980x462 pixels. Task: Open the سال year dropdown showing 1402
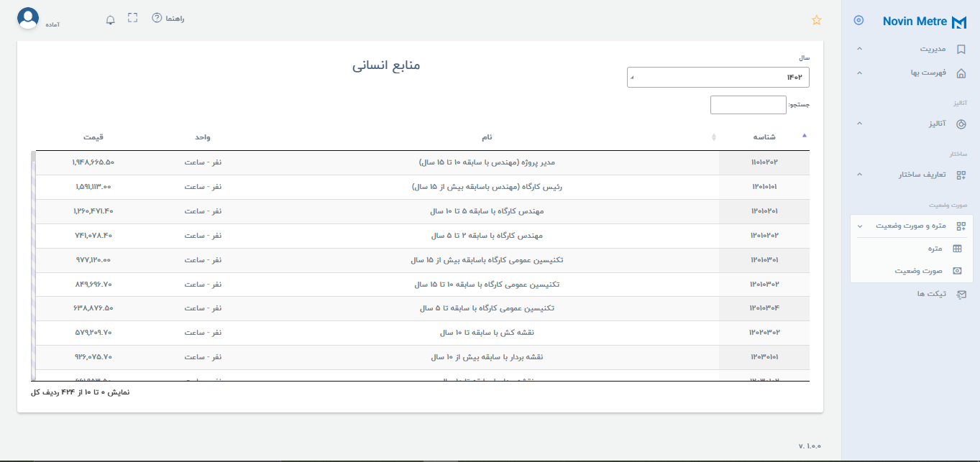[x=718, y=76]
